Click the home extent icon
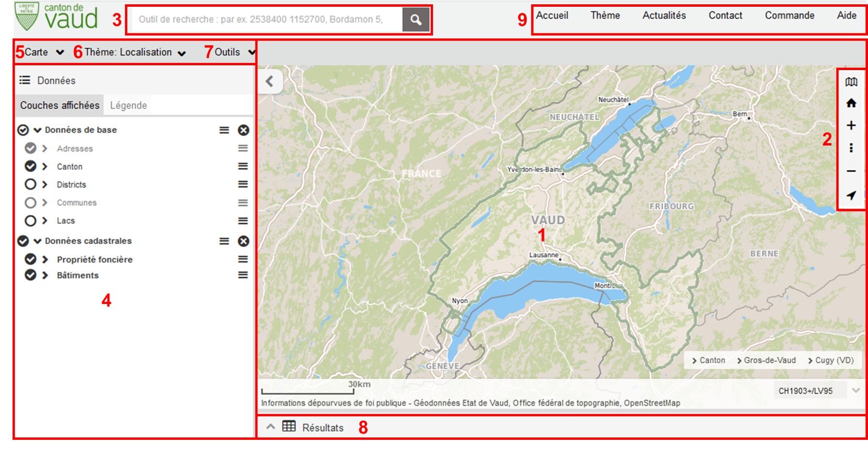868x449 pixels. [851, 103]
